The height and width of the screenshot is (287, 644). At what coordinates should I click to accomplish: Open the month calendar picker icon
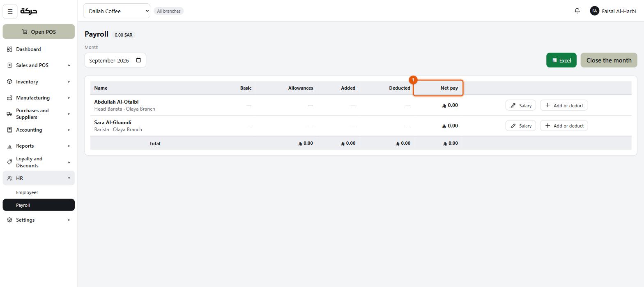click(x=138, y=60)
